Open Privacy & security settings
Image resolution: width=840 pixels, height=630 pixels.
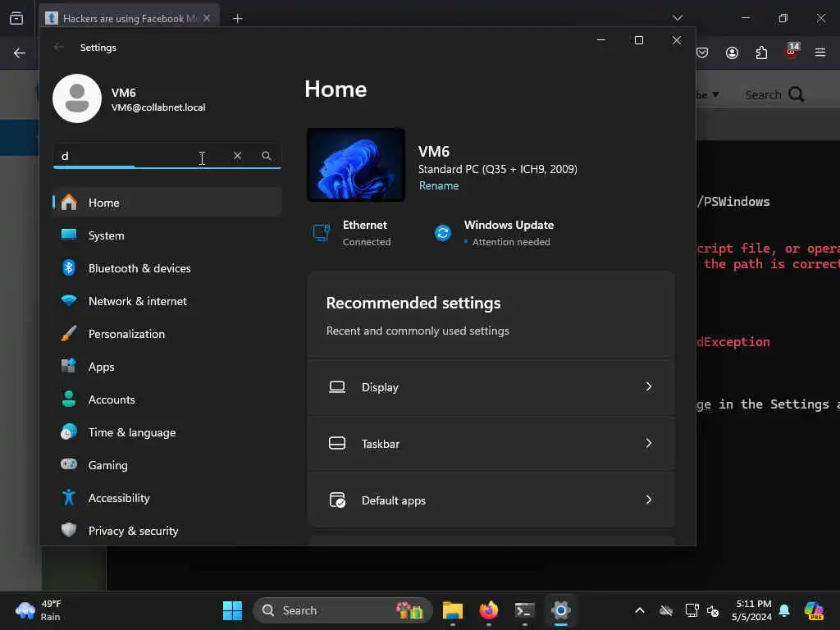(x=167, y=531)
